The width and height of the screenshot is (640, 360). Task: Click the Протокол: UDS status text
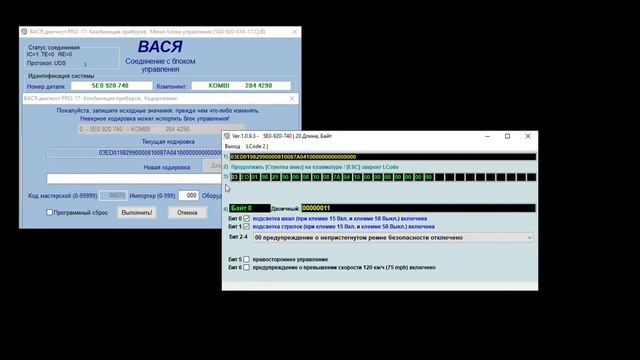coord(46,63)
